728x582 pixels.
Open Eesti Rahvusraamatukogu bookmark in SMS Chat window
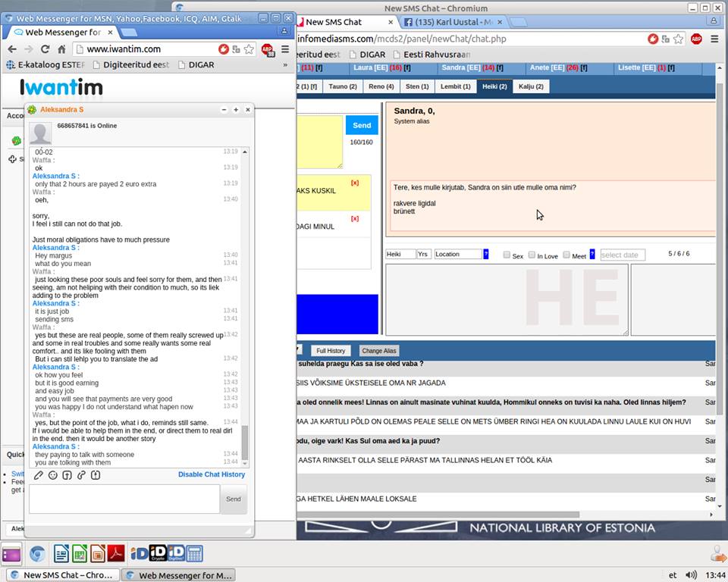(x=431, y=55)
